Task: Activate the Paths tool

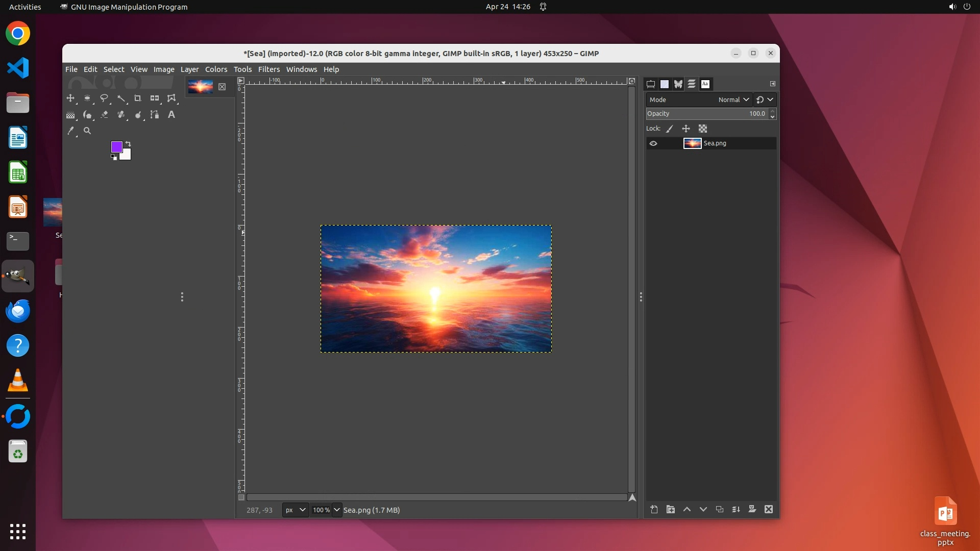Action: click(155, 115)
